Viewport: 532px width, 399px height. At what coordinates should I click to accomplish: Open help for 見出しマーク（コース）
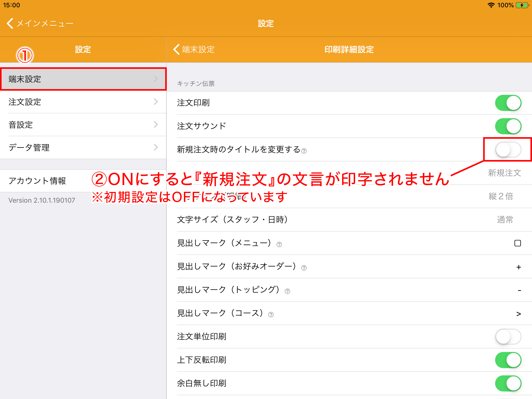tap(271, 315)
